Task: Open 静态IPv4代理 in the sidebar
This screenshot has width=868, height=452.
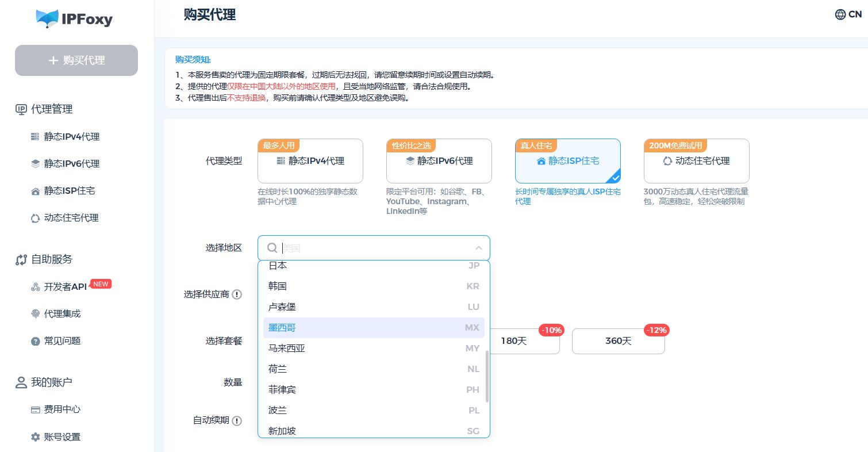Action: 72,137
